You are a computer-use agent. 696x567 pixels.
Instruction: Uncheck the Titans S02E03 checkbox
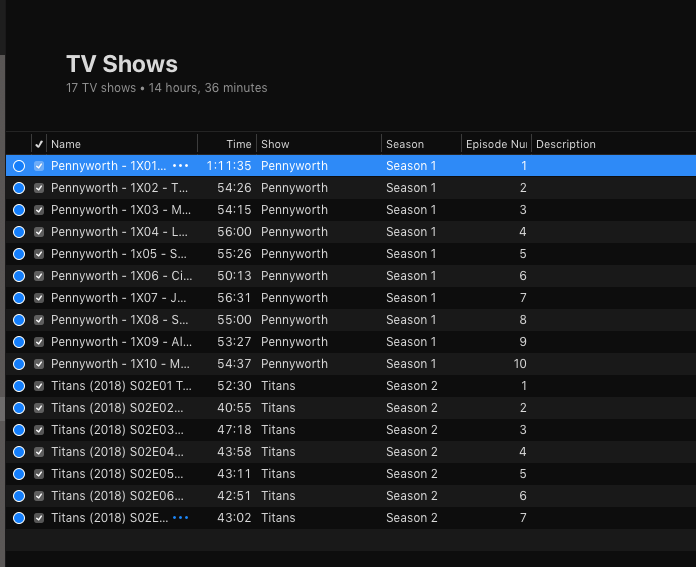(39, 430)
